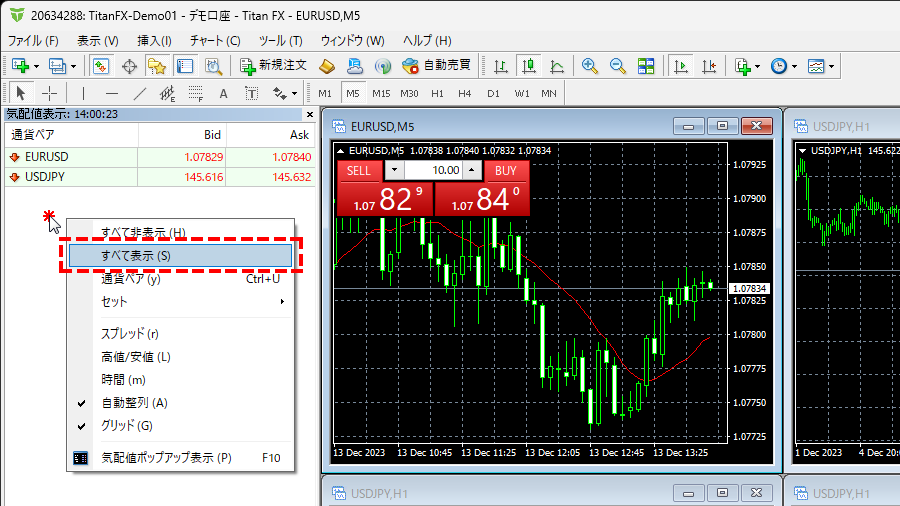
Task: Open 気配値ポップアップ表示 (P) popup
Action: (181, 458)
